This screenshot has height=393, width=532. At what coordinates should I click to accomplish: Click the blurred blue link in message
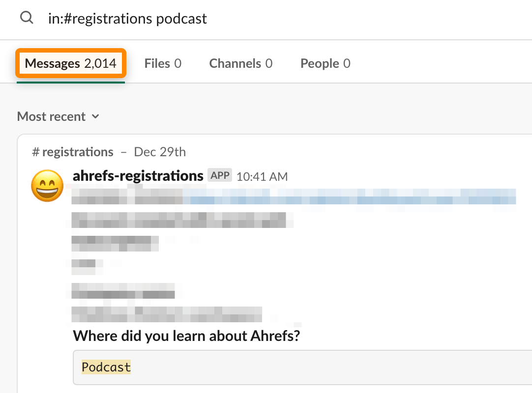pyautogui.click(x=349, y=200)
